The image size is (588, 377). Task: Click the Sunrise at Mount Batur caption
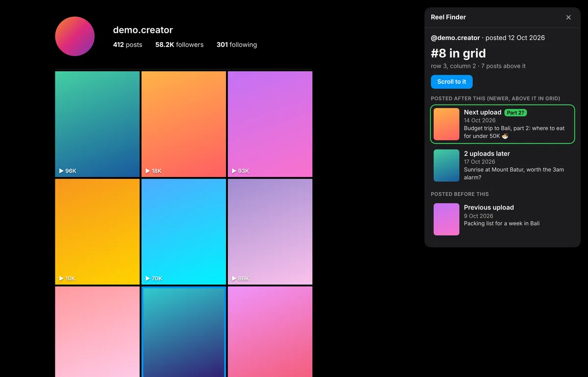(x=514, y=174)
